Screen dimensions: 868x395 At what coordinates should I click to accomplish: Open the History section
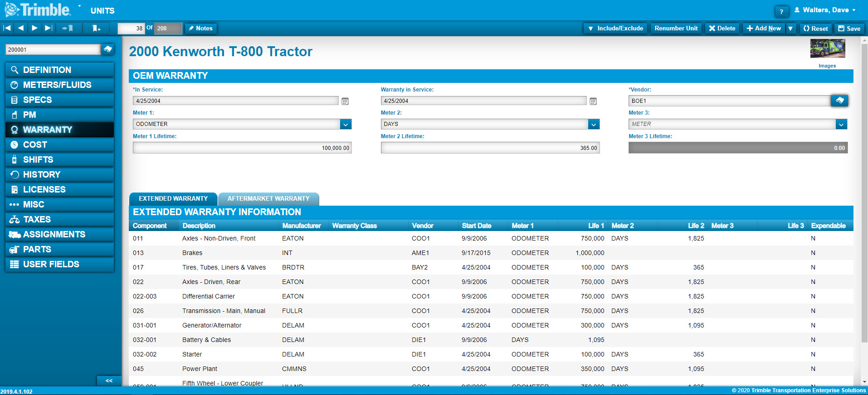(x=59, y=174)
